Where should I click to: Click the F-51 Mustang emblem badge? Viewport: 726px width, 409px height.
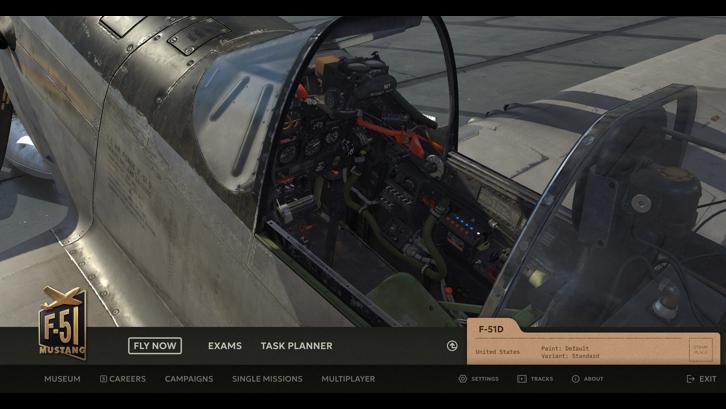point(63,323)
